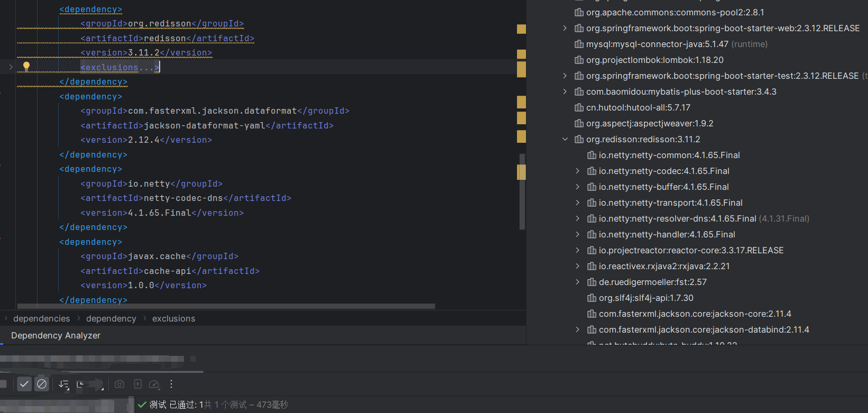Click the dependencies breadcrumb item
Screen dimensions: 868x413
click(x=41, y=318)
